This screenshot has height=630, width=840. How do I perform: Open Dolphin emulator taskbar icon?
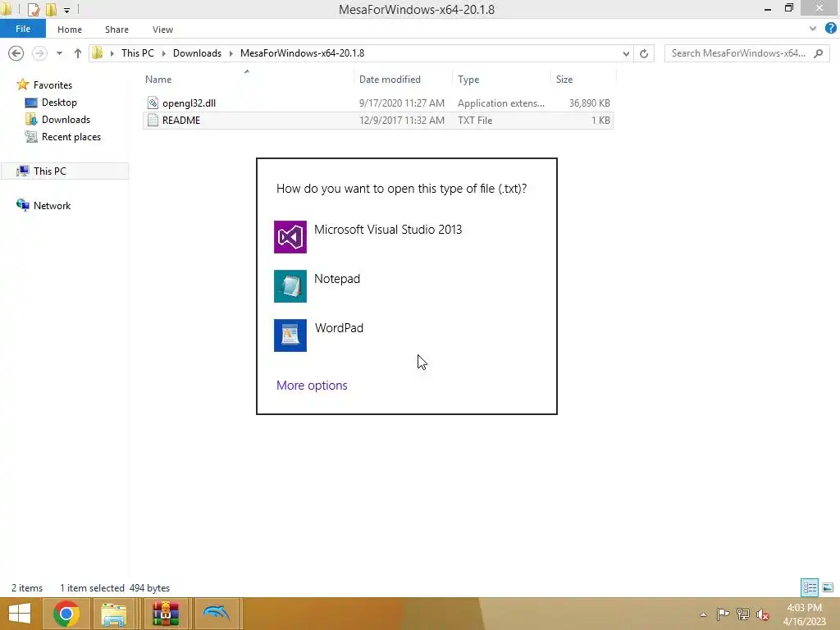pyautogui.click(x=217, y=614)
